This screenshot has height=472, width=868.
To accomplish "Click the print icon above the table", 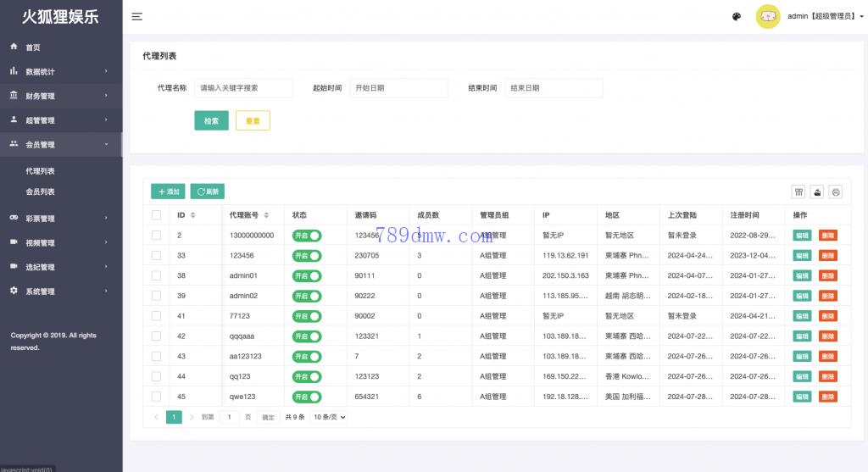I will [836, 192].
